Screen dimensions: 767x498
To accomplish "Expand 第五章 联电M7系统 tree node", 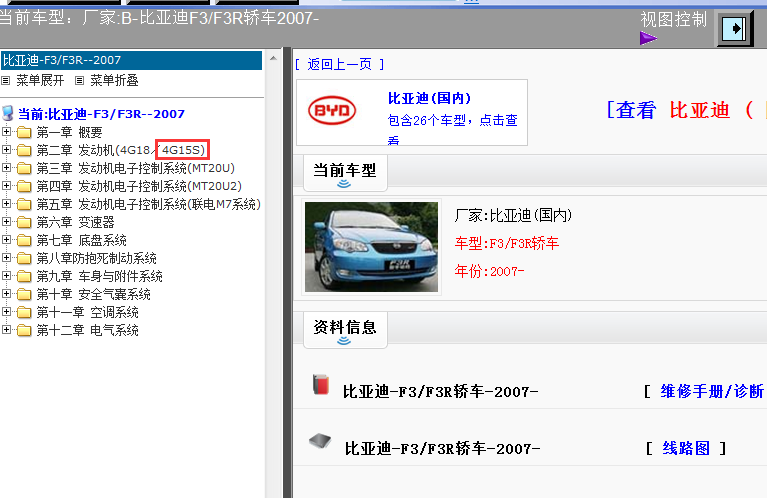I will (6, 204).
